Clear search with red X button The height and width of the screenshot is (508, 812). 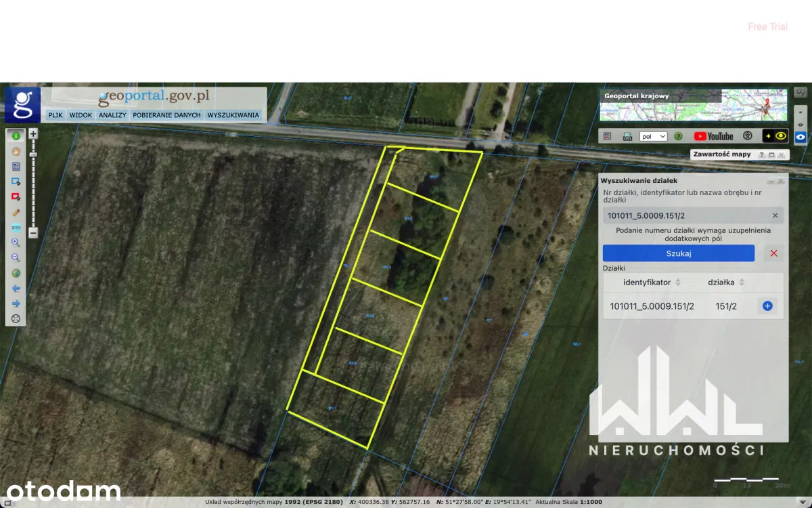[x=773, y=253]
